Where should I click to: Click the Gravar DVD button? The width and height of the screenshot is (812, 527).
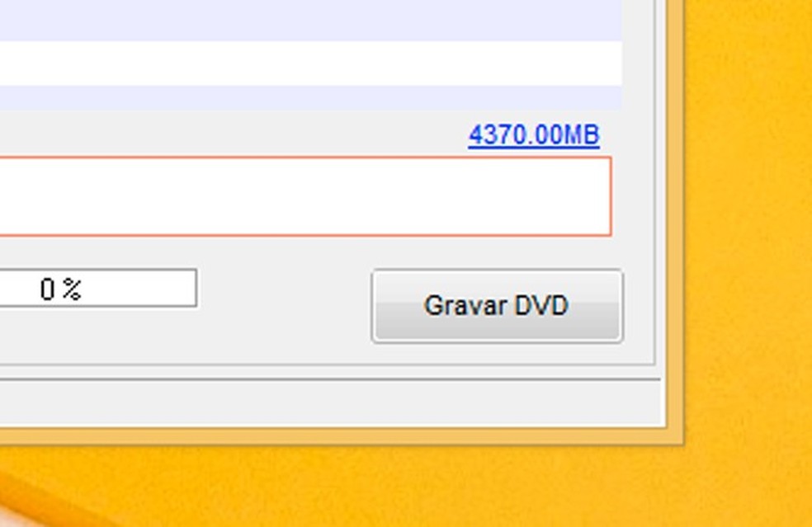click(497, 305)
